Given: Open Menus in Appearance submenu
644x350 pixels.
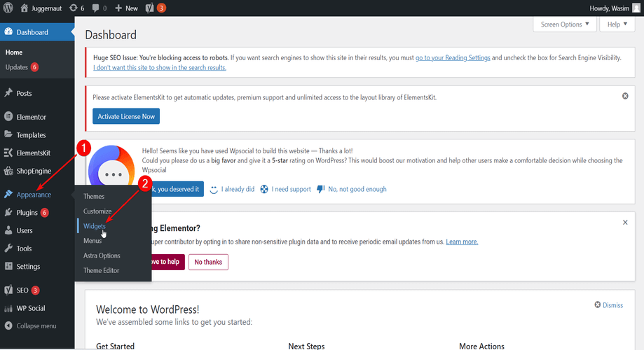Looking at the screenshot, I should point(93,241).
